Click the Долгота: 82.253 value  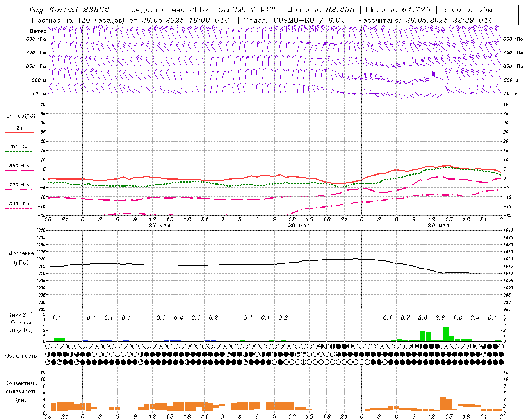pyautogui.click(x=321, y=10)
